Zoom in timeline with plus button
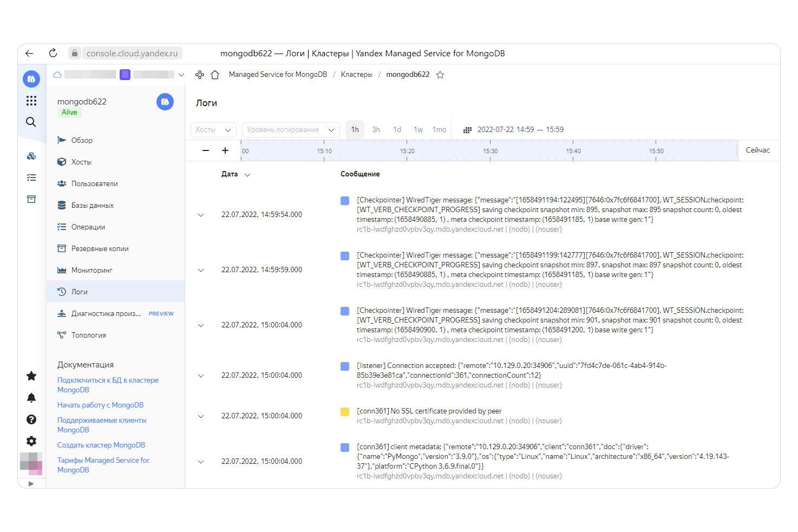Image resolution: width=798 pixels, height=532 pixels. coord(225,150)
